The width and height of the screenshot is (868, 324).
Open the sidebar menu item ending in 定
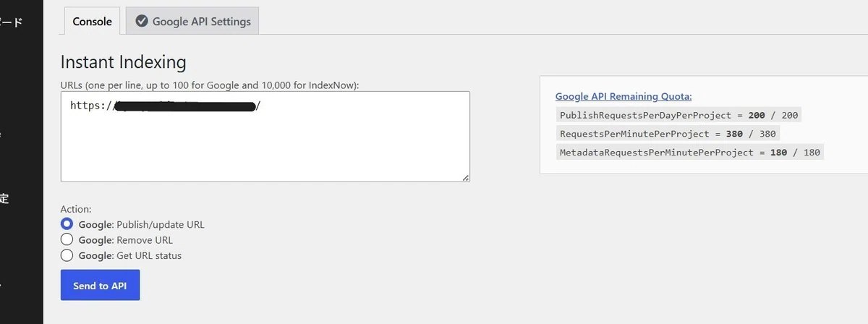[x=4, y=198]
